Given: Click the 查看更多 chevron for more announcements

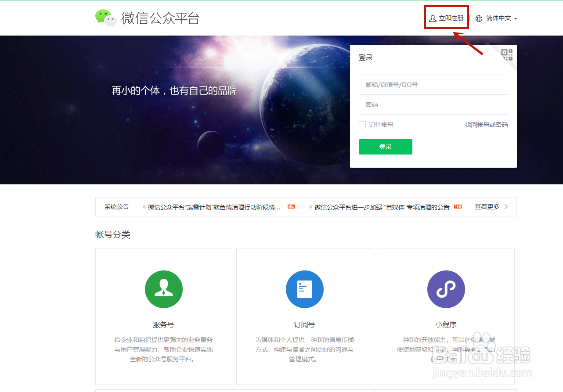Looking at the screenshot, I should coord(506,206).
